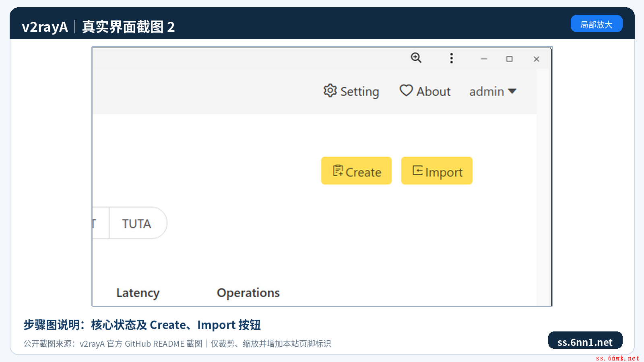This screenshot has height=362, width=644.
Task: Click the blue 局部放大 button
Action: click(597, 24)
